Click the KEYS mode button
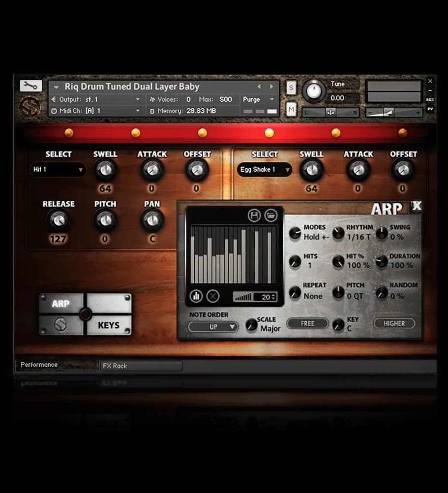Image resolution: width=448 pixels, height=493 pixels. coord(109,325)
